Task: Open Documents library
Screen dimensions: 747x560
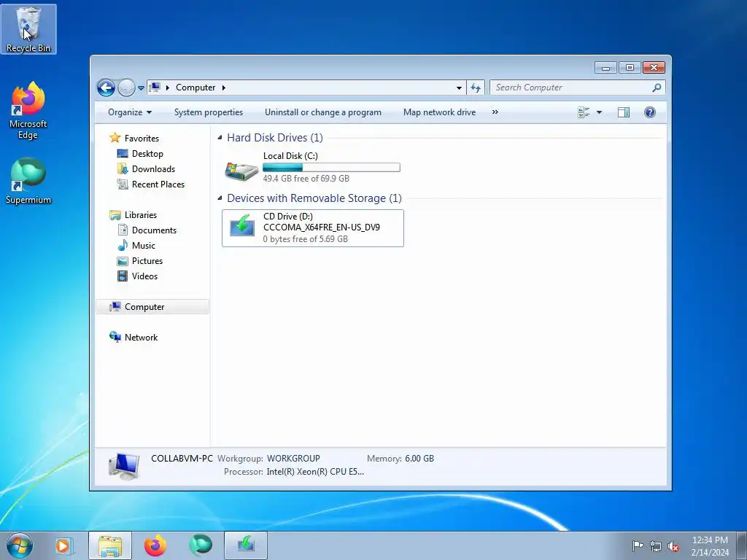Action: pyautogui.click(x=154, y=230)
